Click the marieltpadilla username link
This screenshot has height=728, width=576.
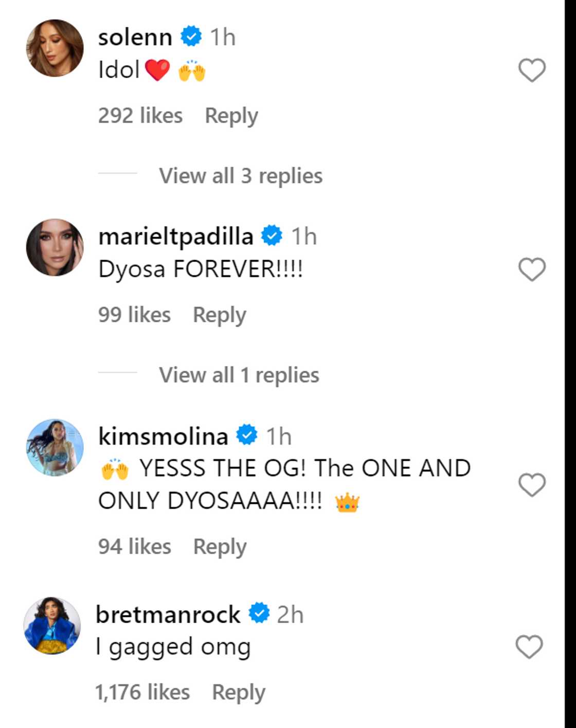tap(175, 236)
